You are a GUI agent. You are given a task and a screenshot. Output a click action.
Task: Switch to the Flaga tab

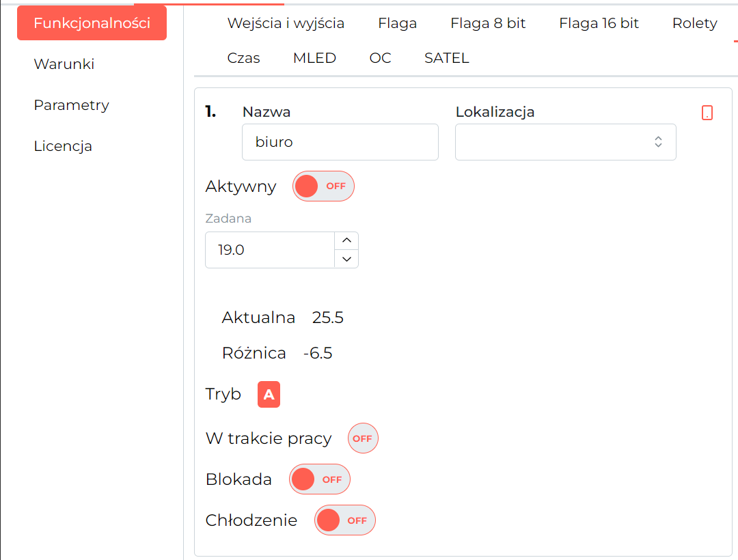point(397,23)
